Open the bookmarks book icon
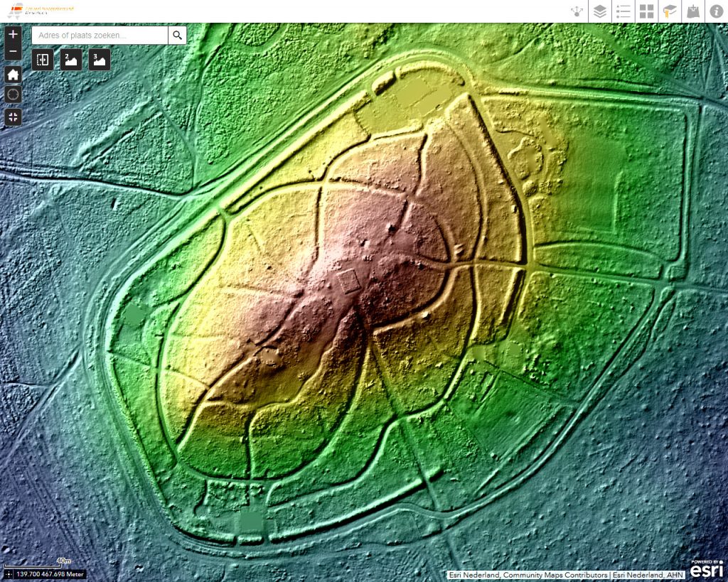 click(x=669, y=11)
